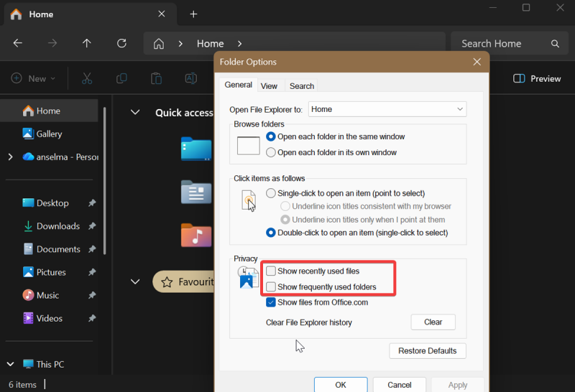
Task: Click the Restore Defaults button
Action: (427, 351)
